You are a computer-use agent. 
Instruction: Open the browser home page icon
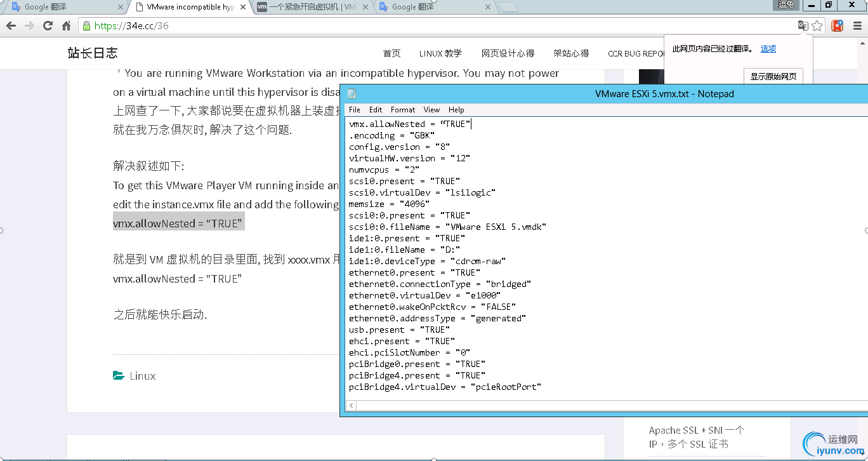[x=66, y=26]
